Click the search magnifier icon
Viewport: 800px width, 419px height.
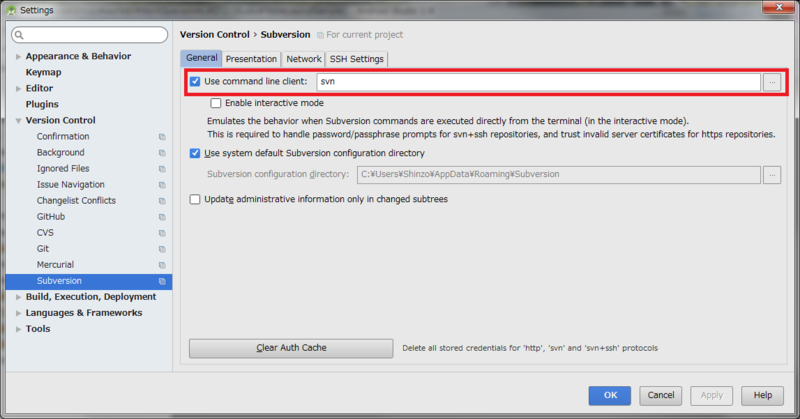tap(19, 35)
